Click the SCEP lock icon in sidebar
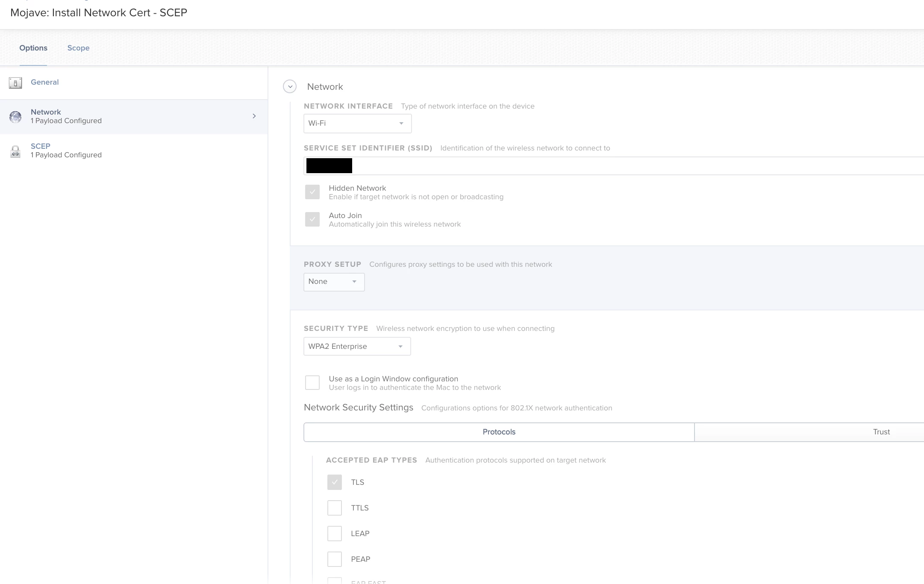Viewport: 924px width, 584px height. point(15,151)
